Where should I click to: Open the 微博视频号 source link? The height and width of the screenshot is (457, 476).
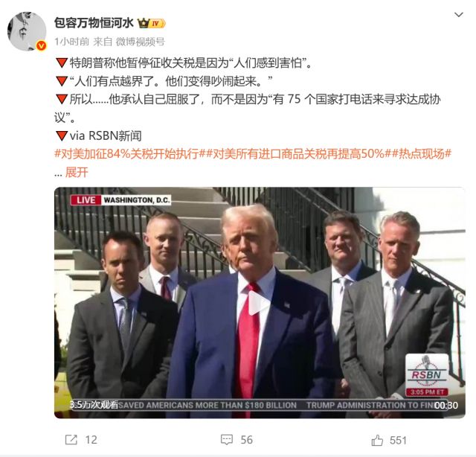tap(141, 42)
